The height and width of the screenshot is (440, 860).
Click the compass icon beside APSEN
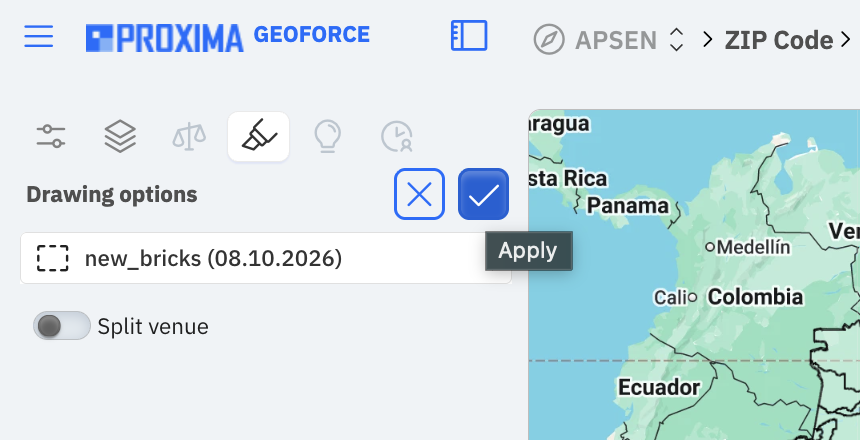549,40
